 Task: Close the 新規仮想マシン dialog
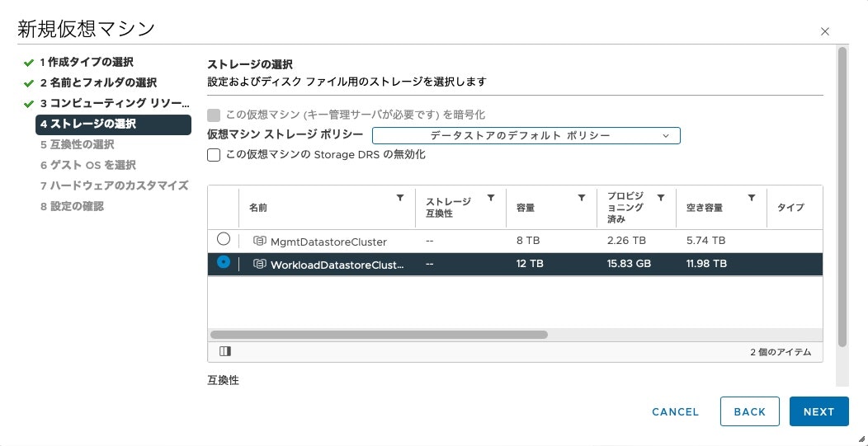coord(825,31)
